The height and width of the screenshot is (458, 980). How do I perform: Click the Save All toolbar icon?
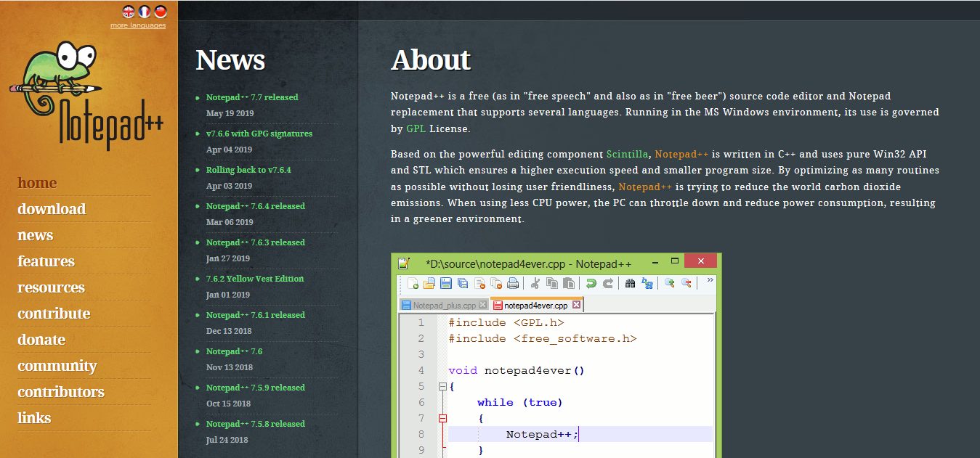coord(463,283)
